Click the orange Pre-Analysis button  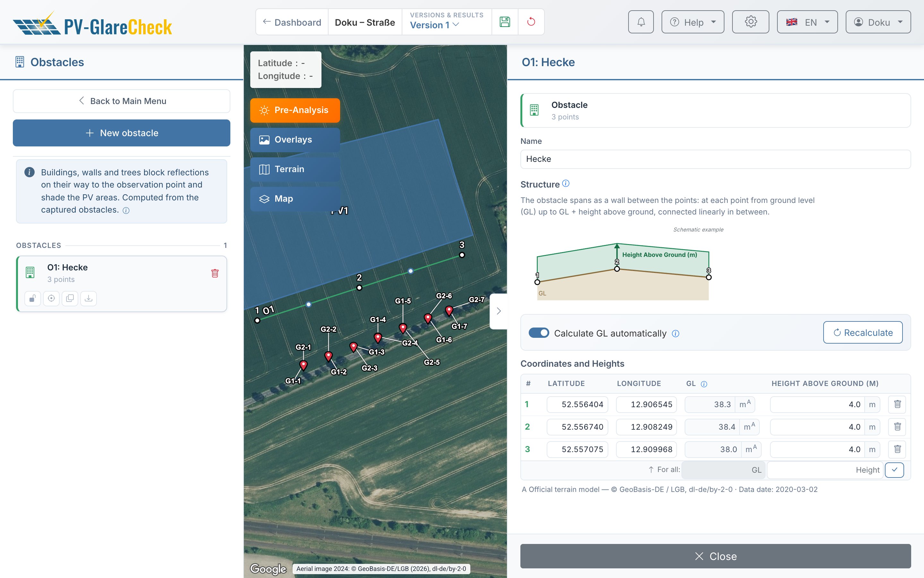(295, 110)
